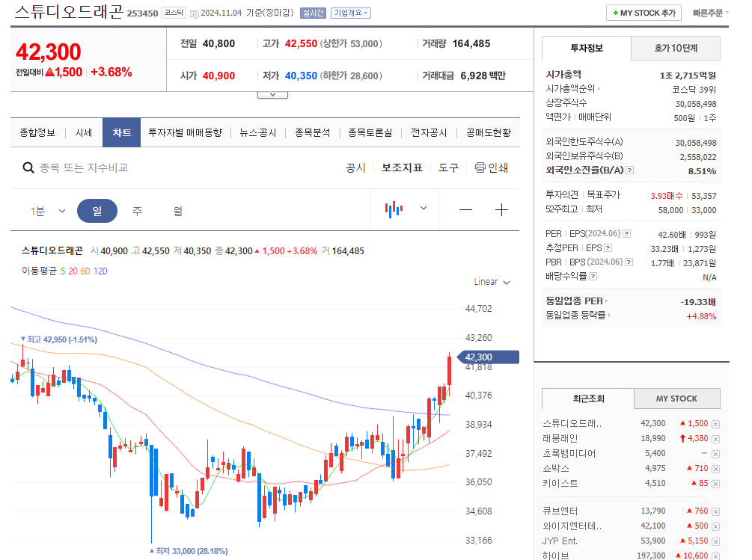Remove 쇼박스 from recent list
752x560 pixels.
tap(715, 469)
